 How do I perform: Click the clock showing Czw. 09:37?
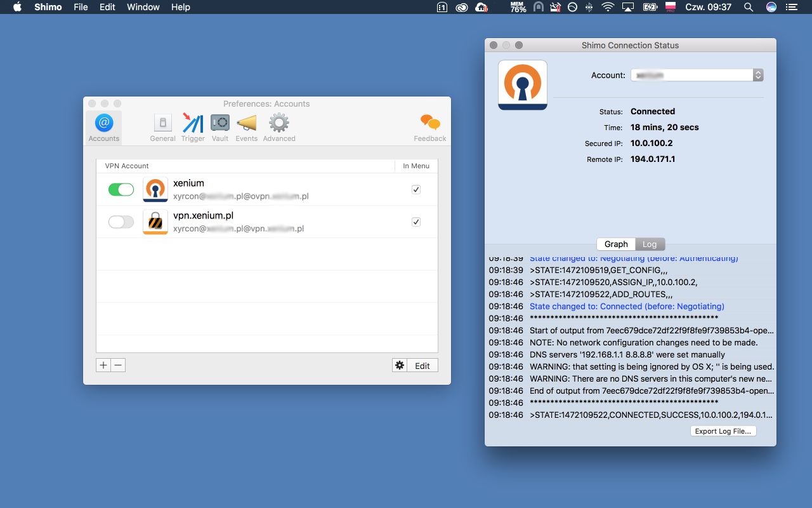point(709,7)
